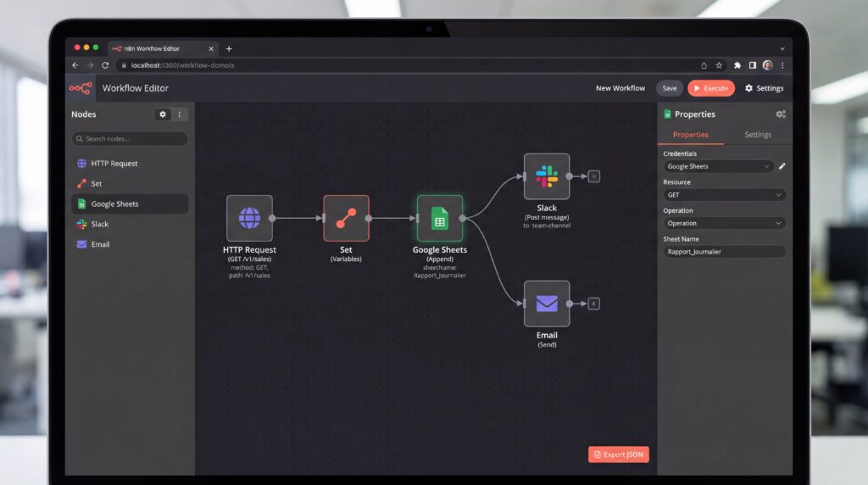Close the n8n Workflow Editor tab
This screenshot has height=485, width=868.
point(211,48)
